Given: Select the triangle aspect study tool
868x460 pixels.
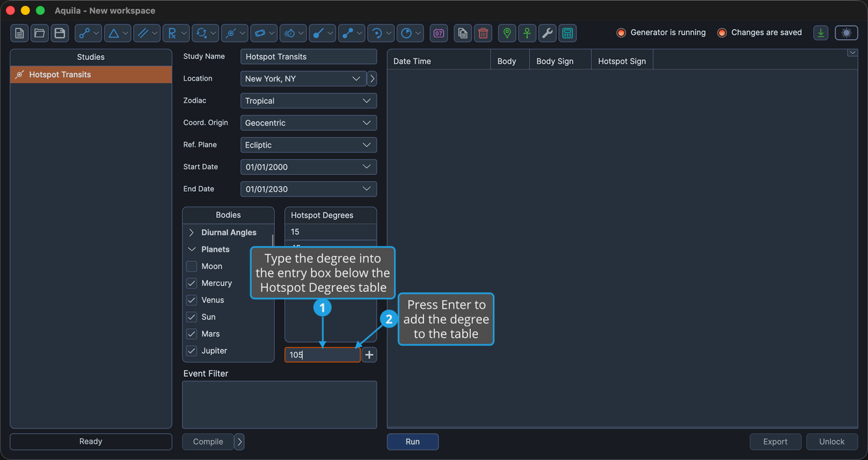Looking at the screenshot, I should click(117, 33).
